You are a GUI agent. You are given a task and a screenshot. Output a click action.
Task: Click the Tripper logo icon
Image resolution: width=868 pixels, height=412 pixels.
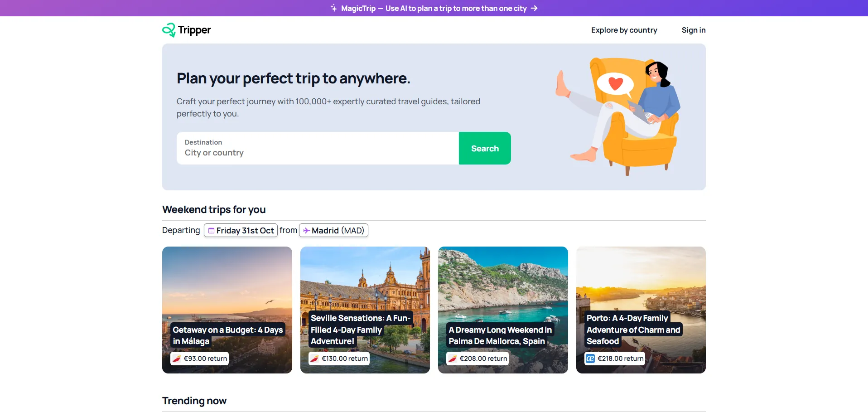[x=169, y=30]
